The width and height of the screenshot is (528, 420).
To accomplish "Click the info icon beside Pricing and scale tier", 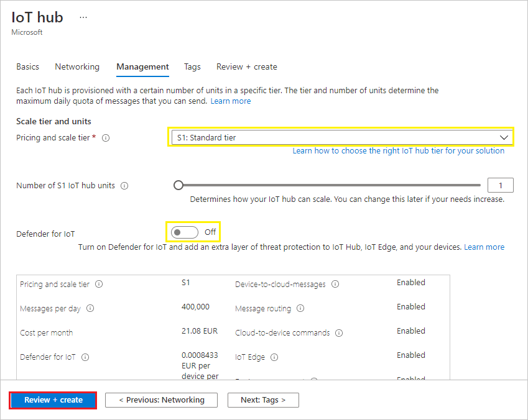I will point(106,138).
